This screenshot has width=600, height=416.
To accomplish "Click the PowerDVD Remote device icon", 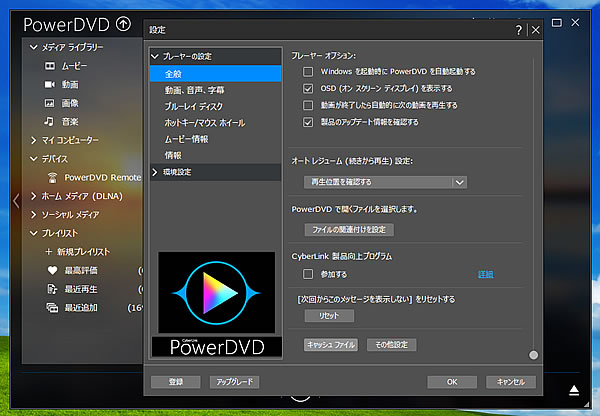I will (x=54, y=177).
